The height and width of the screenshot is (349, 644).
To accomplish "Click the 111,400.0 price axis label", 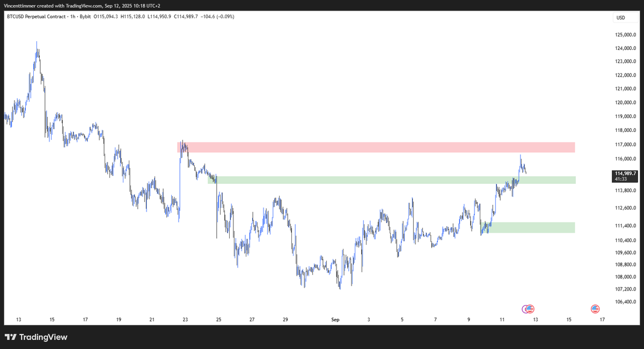I will [x=626, y=226].
